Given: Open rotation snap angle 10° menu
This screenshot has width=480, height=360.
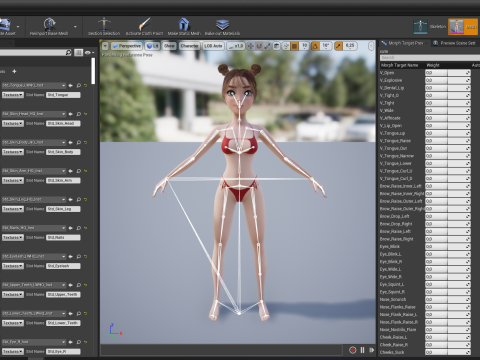Looking at the screenshot, I should (x=326, y=46).
